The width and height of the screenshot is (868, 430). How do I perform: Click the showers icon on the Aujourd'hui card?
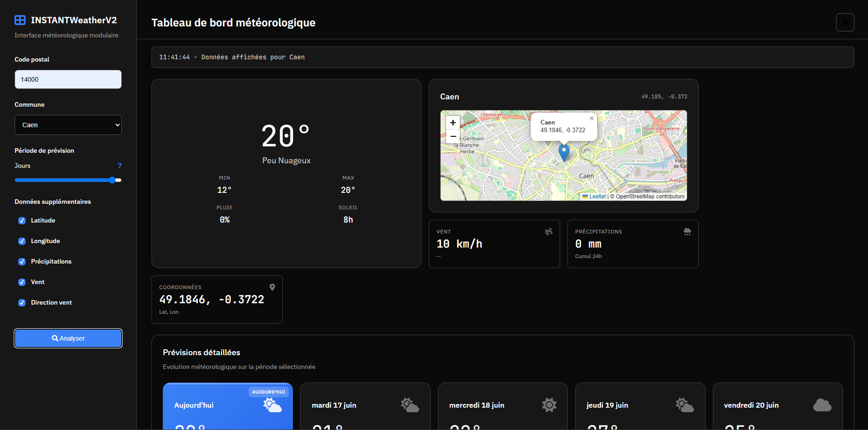[x=272, y=406]
